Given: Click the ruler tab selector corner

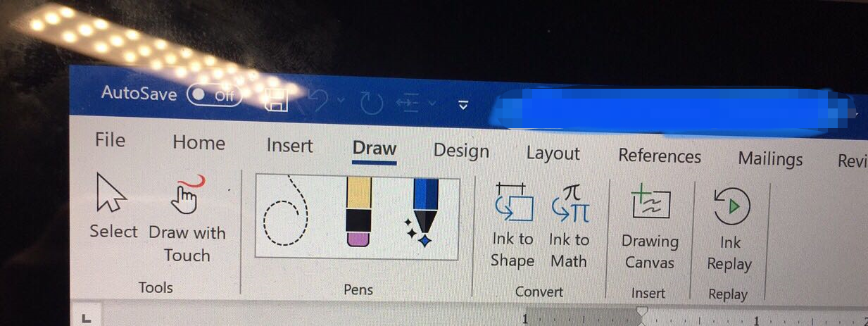Looking at the screenshot, I should tap(87, 318).
